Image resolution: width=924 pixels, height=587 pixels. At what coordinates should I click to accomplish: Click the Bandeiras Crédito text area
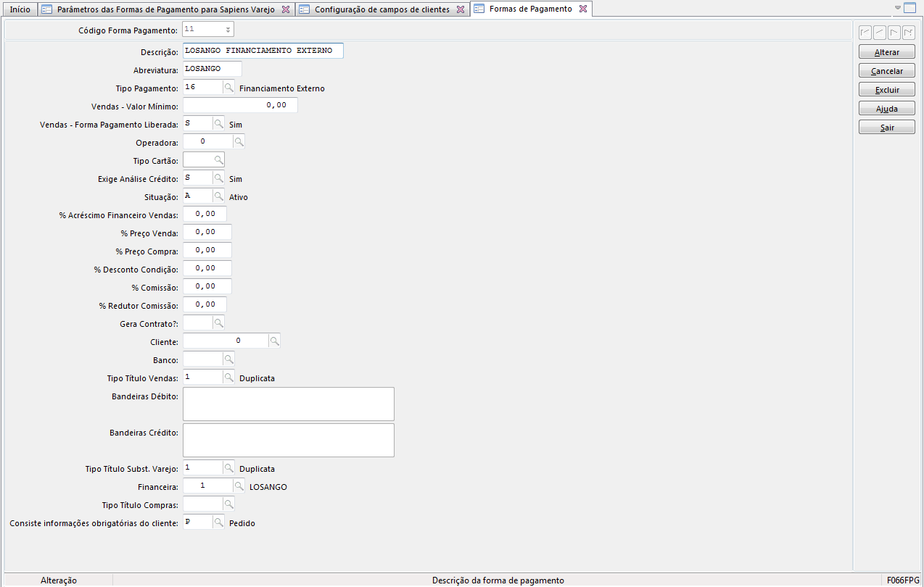coord(288,440)
